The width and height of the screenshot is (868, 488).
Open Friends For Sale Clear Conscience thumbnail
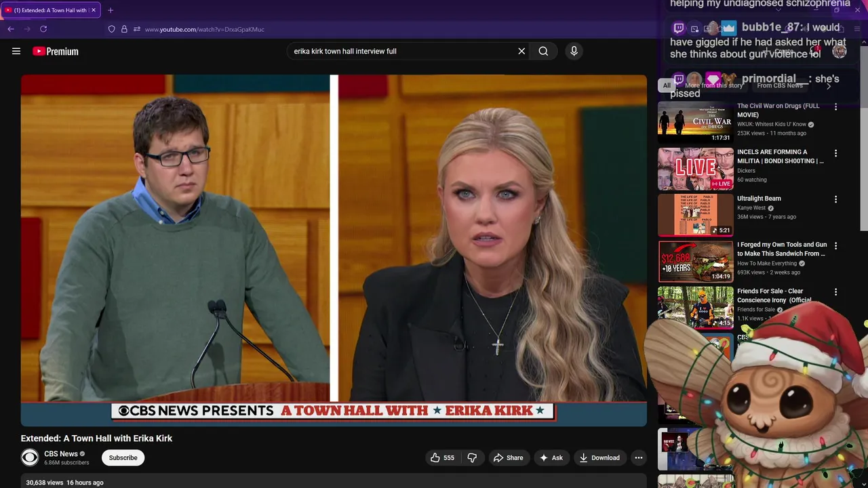coord(696,307)
